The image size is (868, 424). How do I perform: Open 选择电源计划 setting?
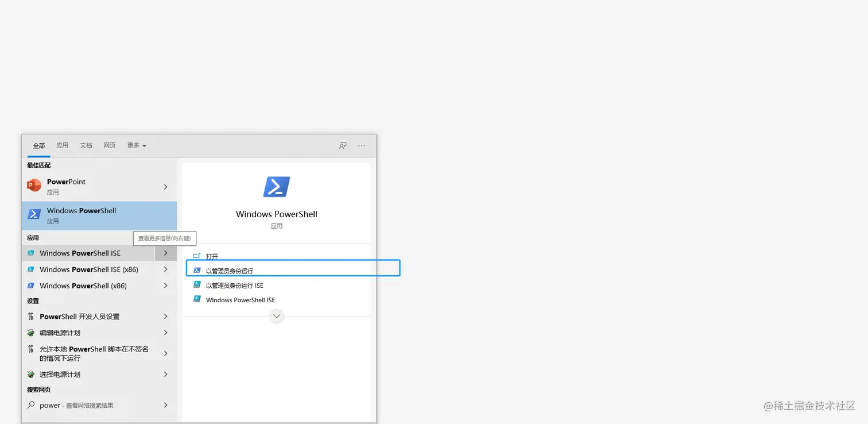point(88,374)
